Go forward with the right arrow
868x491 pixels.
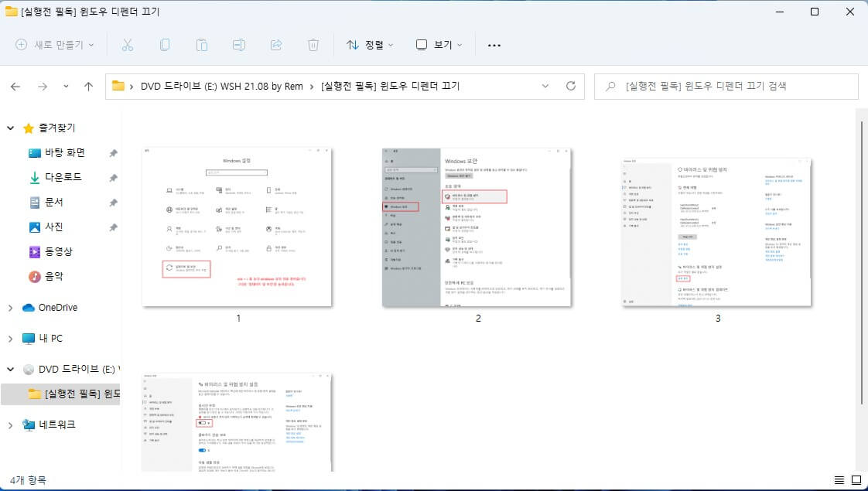(x=42, y=87)
